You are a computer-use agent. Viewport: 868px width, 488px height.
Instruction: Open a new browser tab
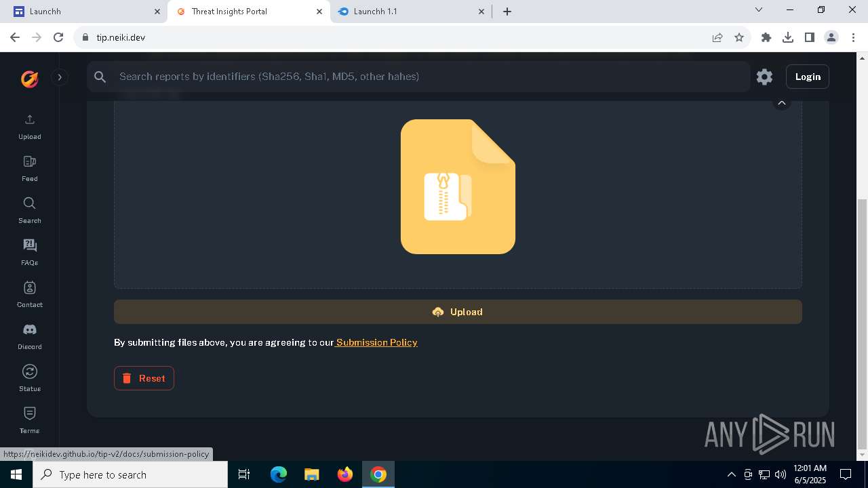click(507, 12)
